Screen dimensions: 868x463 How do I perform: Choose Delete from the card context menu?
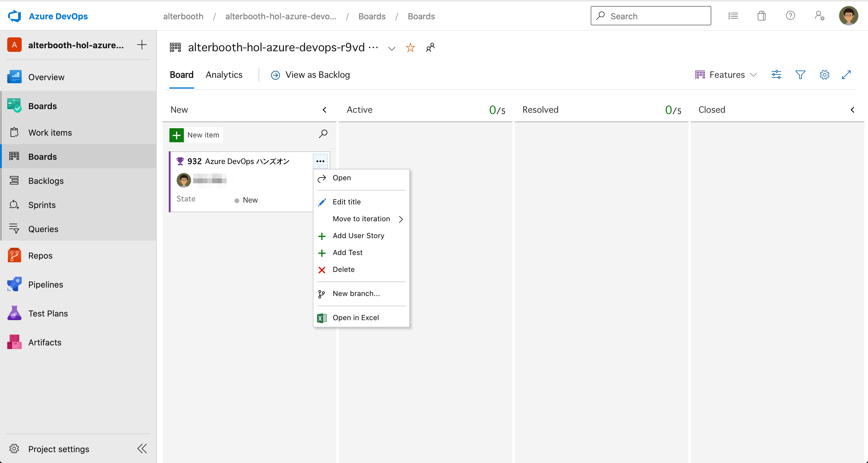click(x=343, y=269)
